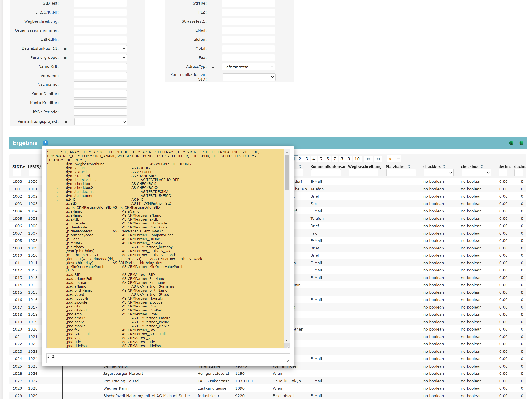Go to next page with the pager arrow

pyautogui.click(x=369, y=159)
